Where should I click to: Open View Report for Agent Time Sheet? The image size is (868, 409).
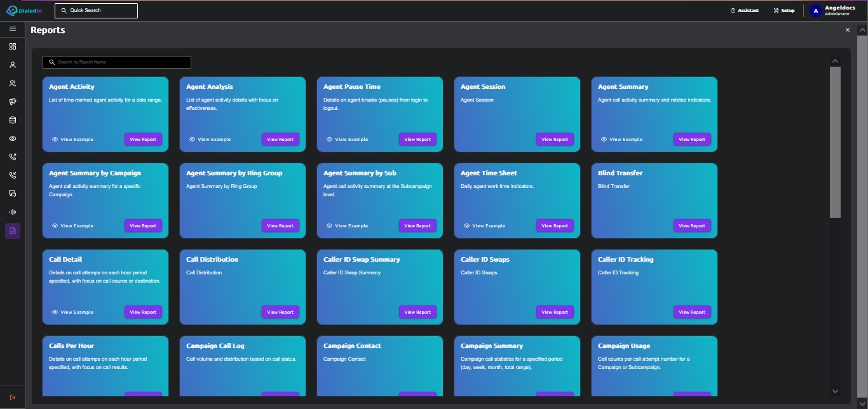click(555, 226)
